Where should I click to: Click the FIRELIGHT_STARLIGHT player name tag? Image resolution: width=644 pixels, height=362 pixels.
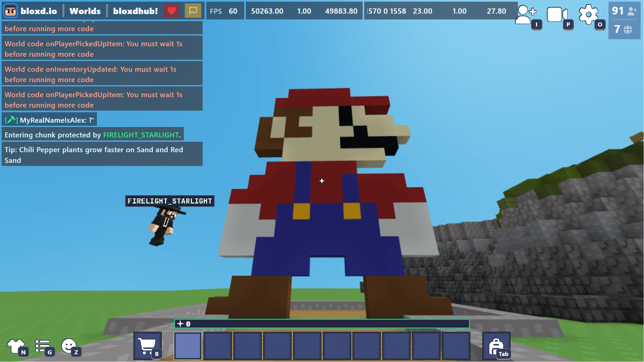pyautogui.click(x=170, y=201)
